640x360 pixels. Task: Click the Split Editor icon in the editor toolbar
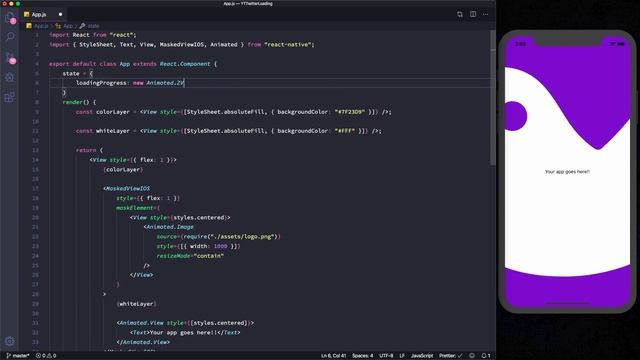473,14
